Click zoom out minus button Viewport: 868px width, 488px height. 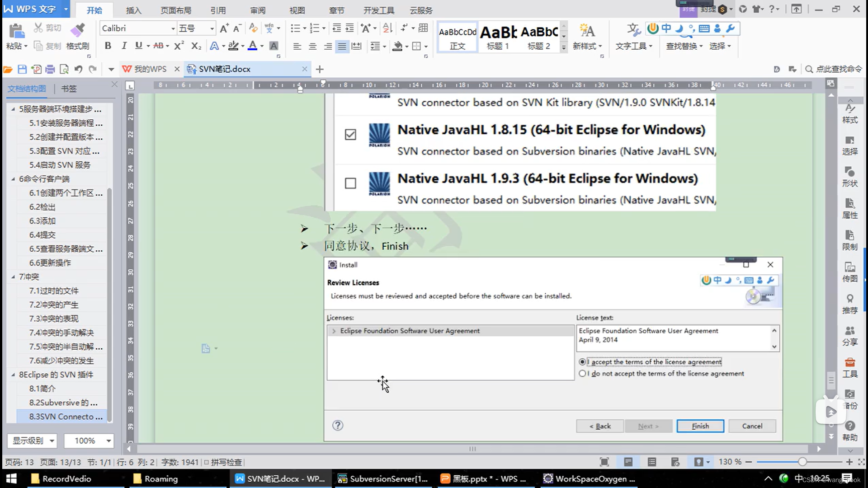[749, 462]
